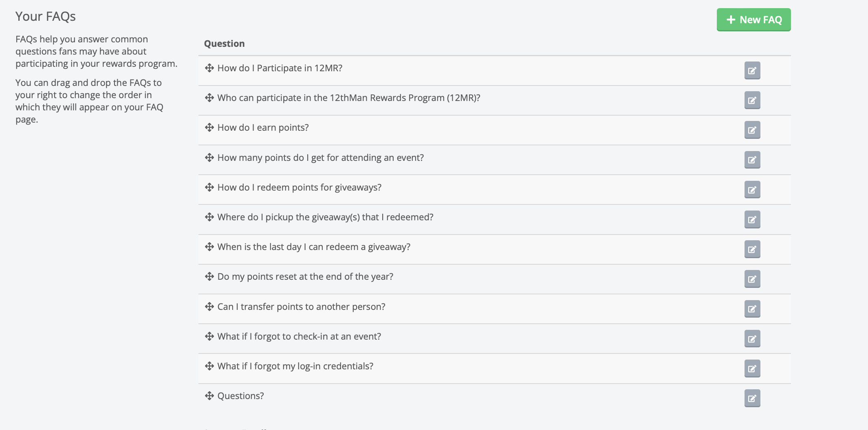Edit the 'Questions?' FAQ entry
This screenshot has height=430, width=868.
752,398
